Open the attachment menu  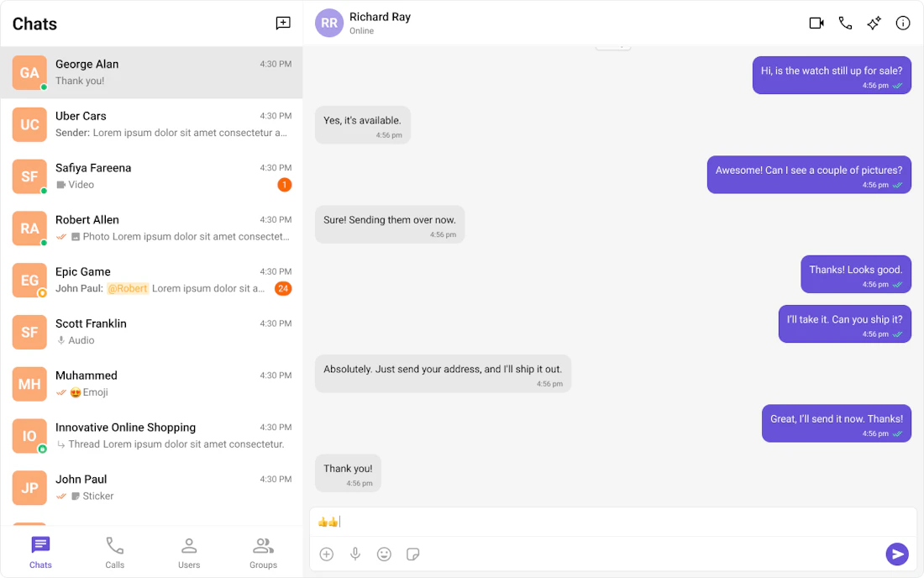326,554
